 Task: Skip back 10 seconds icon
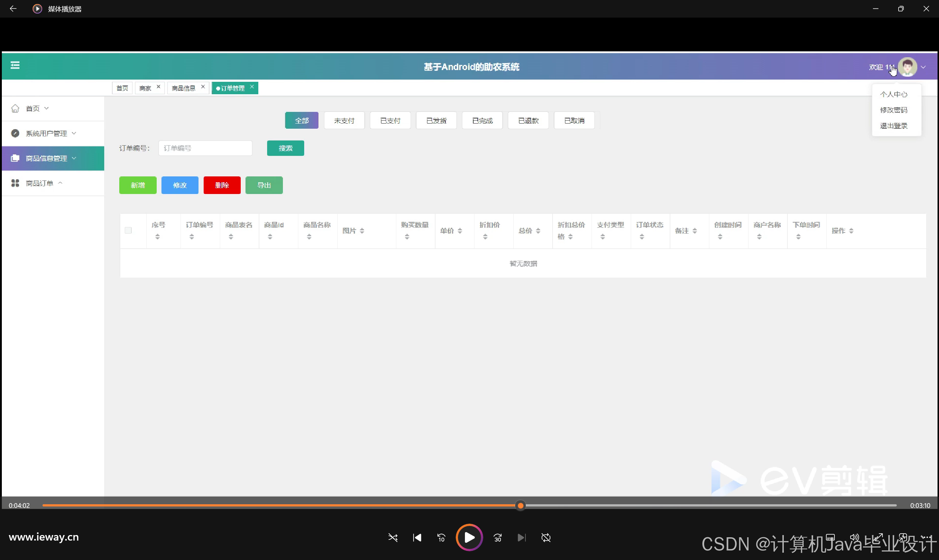click(441, 538)
